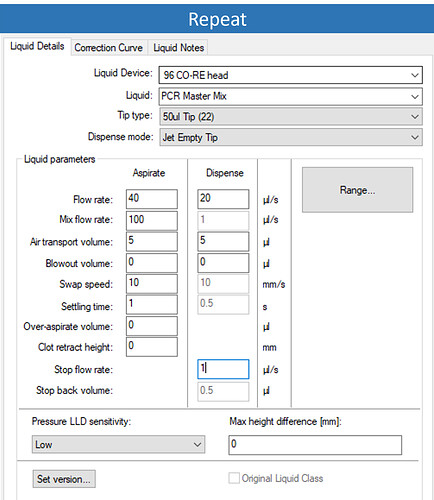The width and height of the screenshot is (434, 500).
Task: Click the Range... button
Action: [x=357, y=190]
